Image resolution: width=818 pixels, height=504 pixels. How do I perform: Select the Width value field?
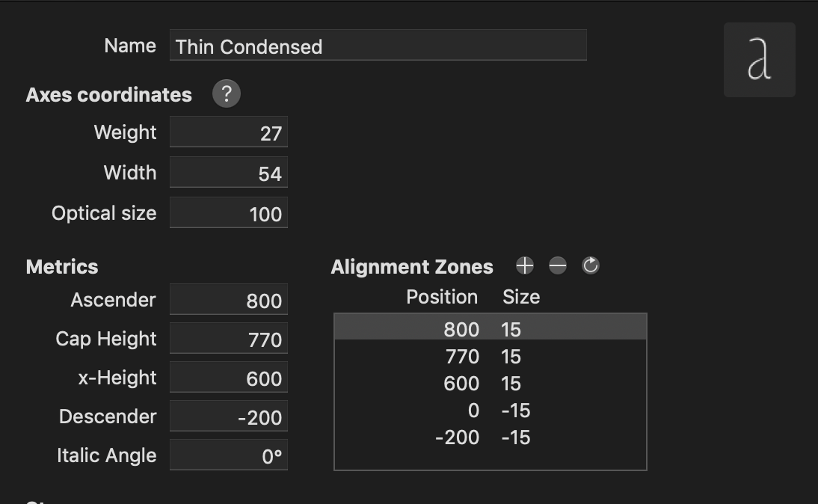point(229,173)
